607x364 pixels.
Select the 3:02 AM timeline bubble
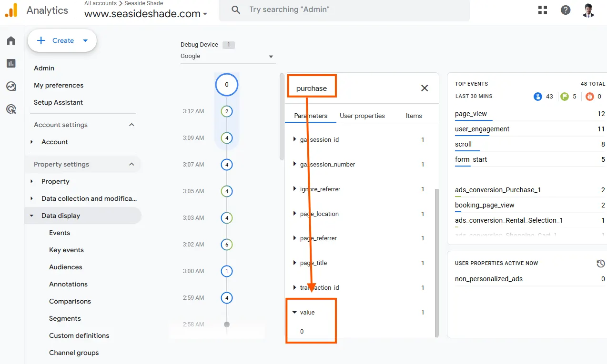pos(227,245)
